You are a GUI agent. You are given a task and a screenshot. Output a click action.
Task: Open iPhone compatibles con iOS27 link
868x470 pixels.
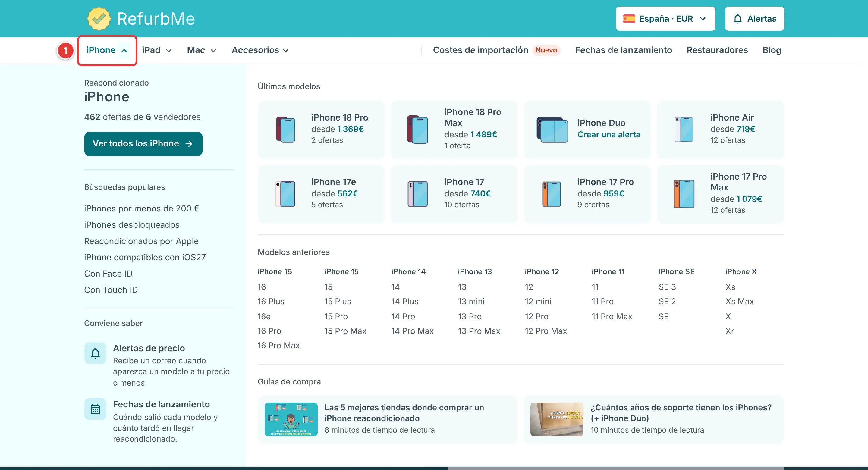tap(145, 257)
